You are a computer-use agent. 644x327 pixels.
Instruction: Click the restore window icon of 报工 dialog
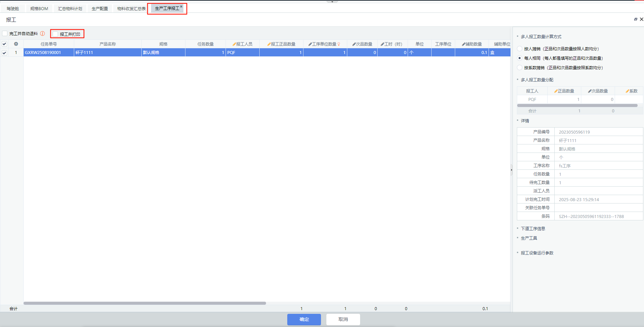coord(636,19)
